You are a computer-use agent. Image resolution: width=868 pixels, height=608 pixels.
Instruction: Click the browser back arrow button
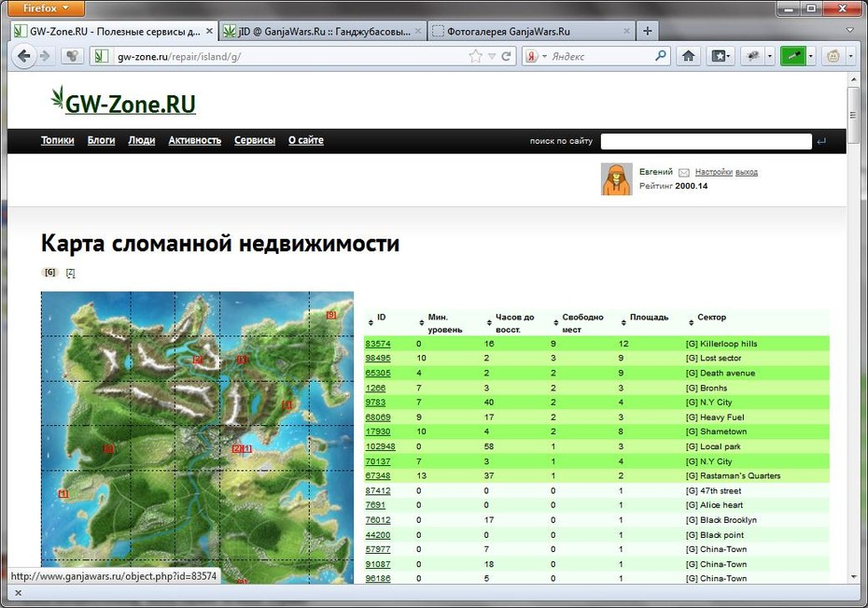[24, 56]
